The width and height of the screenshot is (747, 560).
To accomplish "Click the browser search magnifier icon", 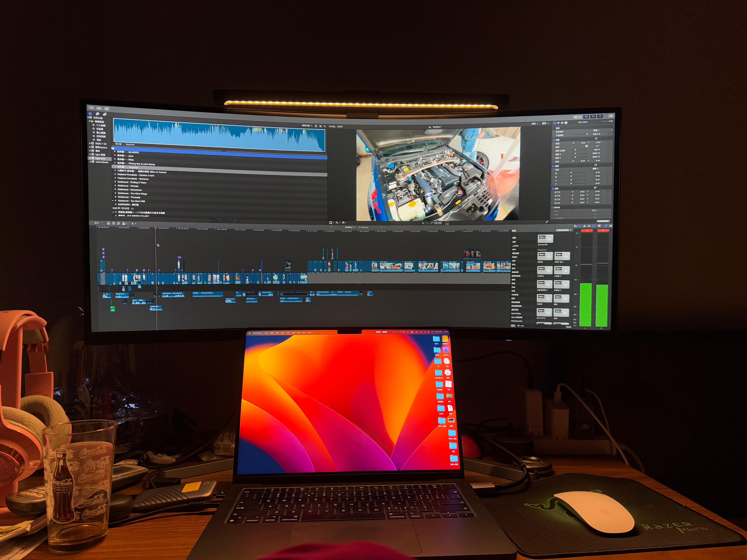I will tap(325, 126).
